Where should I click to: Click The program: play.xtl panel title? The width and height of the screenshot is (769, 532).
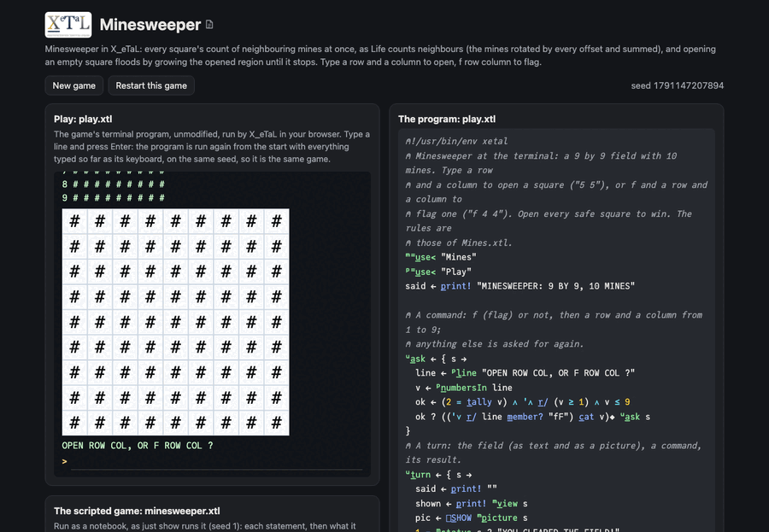[447, 120]
